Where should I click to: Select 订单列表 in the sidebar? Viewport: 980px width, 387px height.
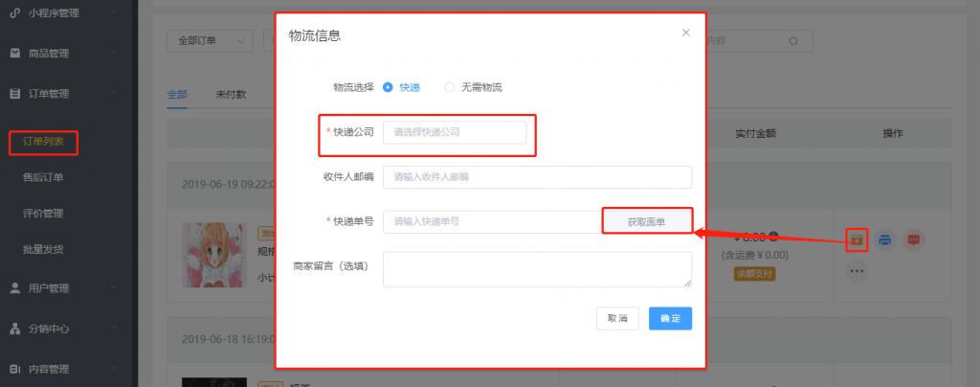(43, 142)
